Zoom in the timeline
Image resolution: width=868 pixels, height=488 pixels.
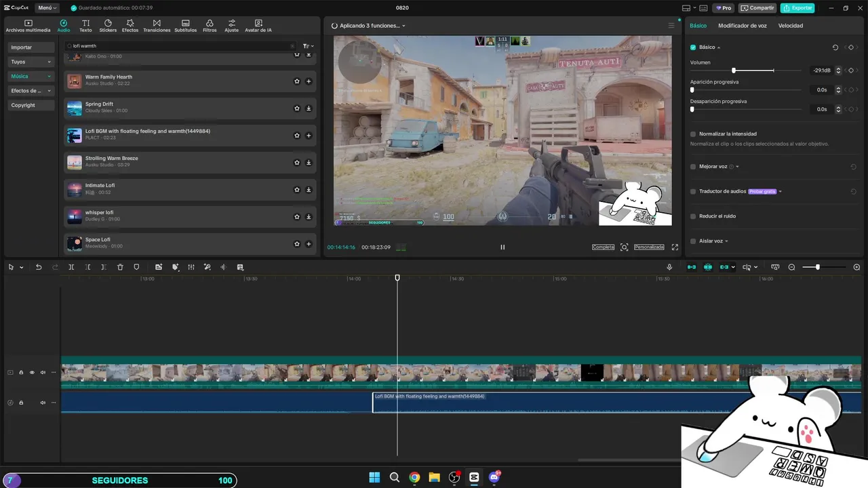[x=856, y=267]
